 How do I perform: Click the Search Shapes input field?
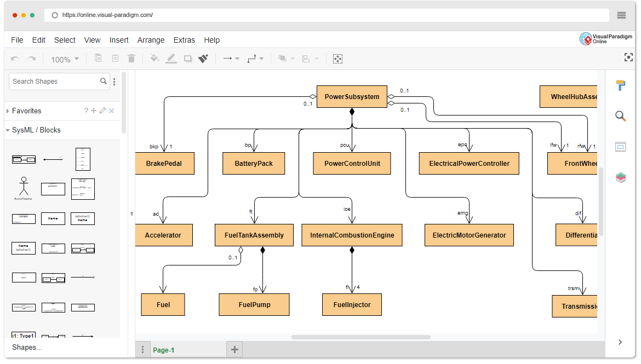pos(55,81)
